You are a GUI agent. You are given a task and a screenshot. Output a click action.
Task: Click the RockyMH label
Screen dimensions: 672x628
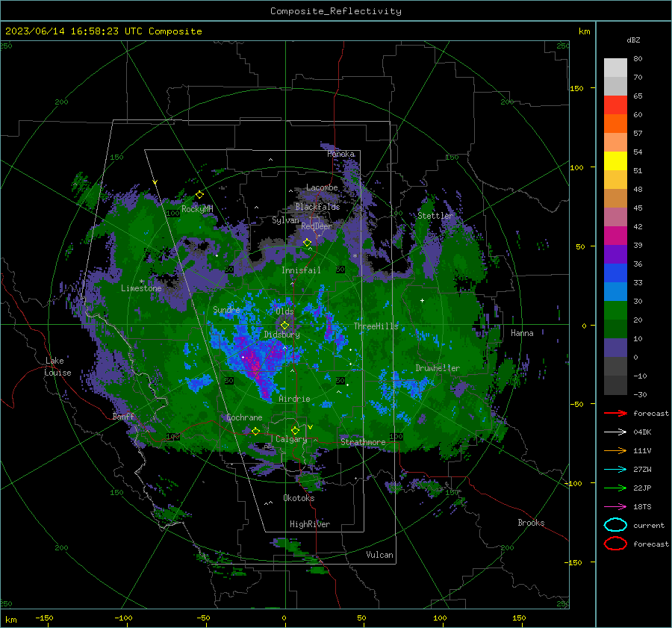(197, 209)
